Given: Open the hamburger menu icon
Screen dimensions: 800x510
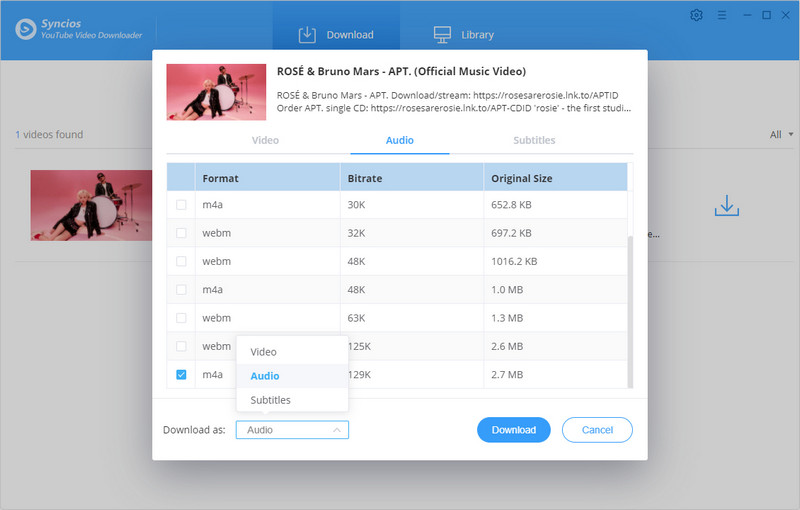Looking at the screenshot, I should click(721, 15).
